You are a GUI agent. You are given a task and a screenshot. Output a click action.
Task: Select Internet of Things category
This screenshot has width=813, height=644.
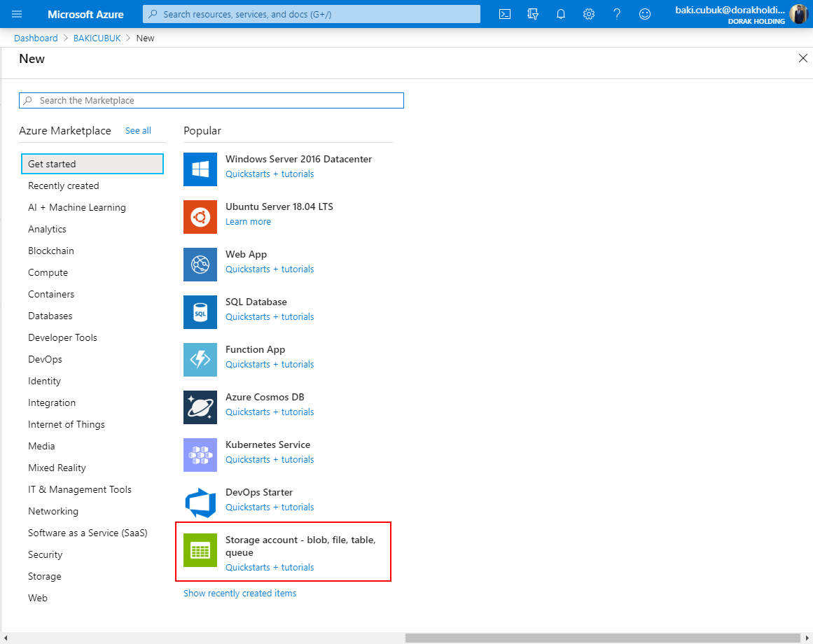[x=67, y=425]
